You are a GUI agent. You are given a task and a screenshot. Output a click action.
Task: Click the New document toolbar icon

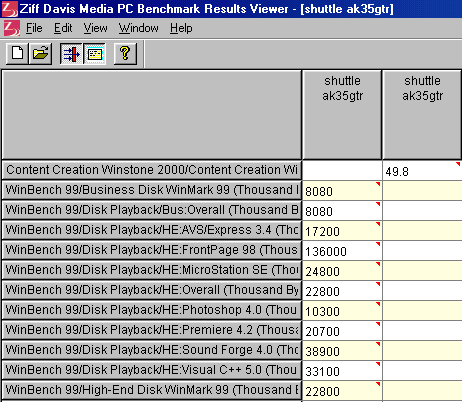click(x=17, y=53)
